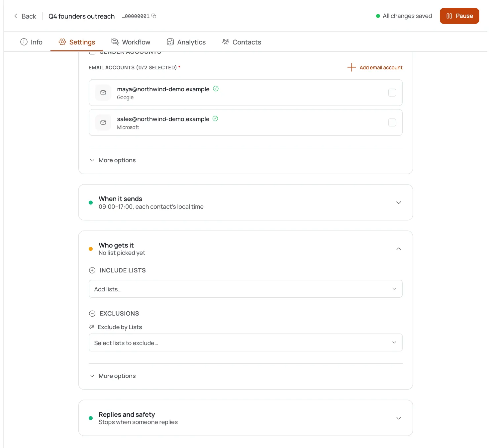The image size is (493, 448).
Task: Expand the When it sends section
Action: pyautogui.click(x=246, y=202)
